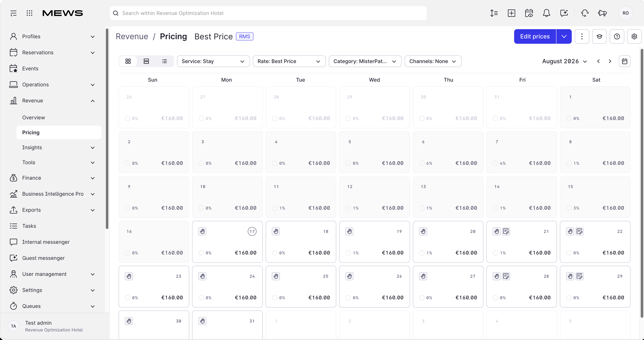Screen dimensions: 644x340
Task: Open the August 2026 month picker
Action: click(x=564, y=61)
